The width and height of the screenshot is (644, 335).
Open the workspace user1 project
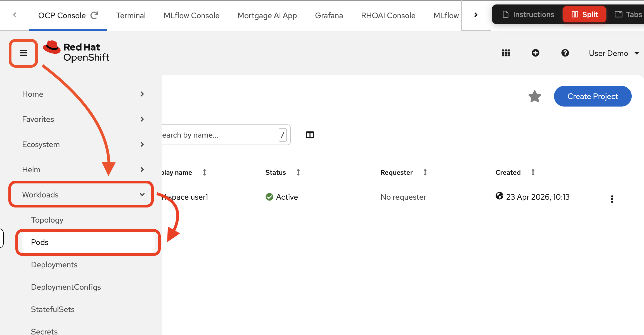(x=185, y=197)
